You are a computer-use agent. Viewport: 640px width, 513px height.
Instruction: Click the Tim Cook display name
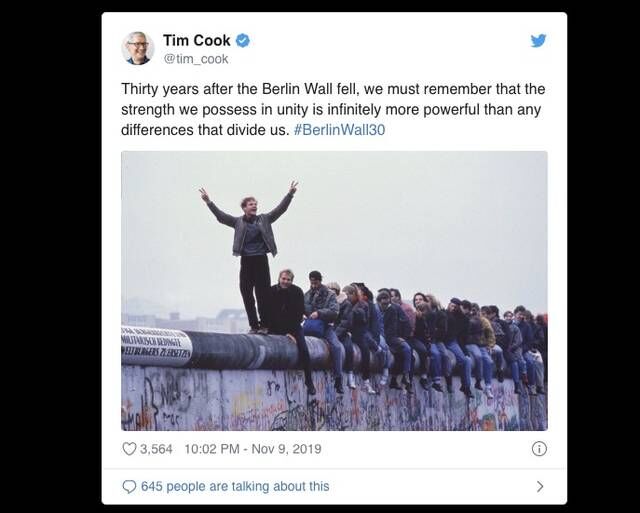197,40
